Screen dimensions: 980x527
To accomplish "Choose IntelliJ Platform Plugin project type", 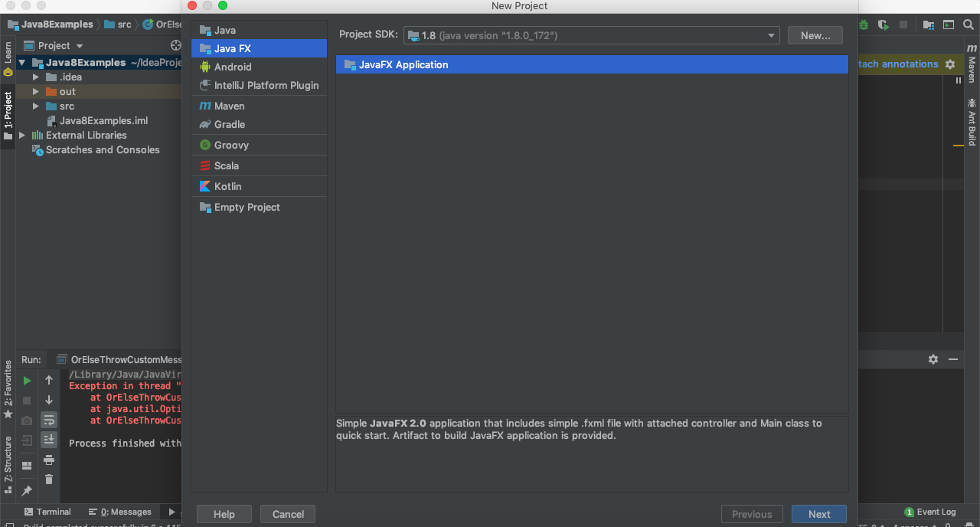I will pos(259,85).
